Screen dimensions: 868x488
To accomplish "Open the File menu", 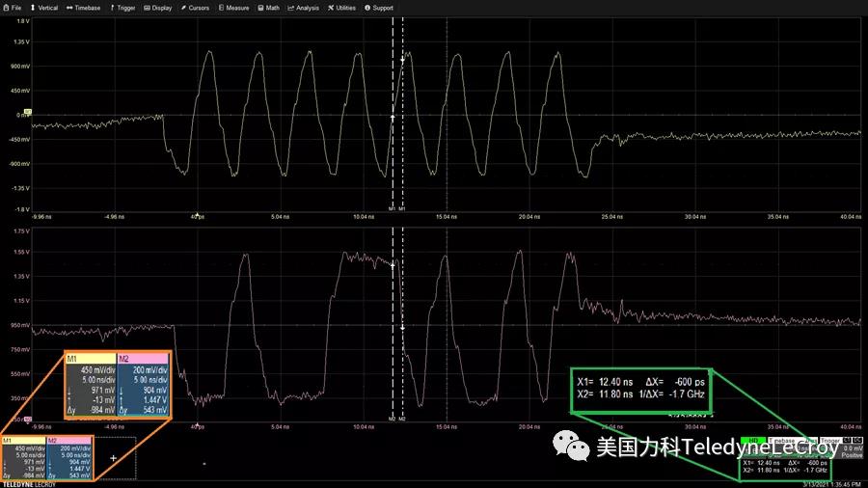I will point(12,8).
